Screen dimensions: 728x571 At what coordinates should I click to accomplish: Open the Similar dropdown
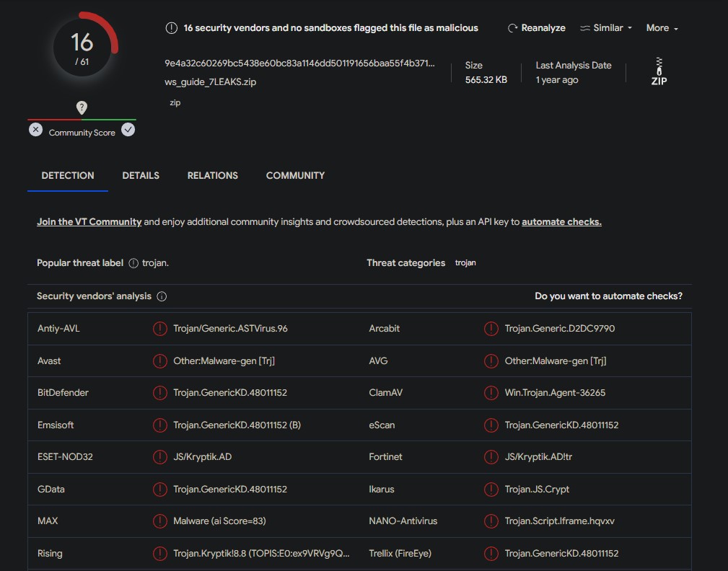point(606,28)
